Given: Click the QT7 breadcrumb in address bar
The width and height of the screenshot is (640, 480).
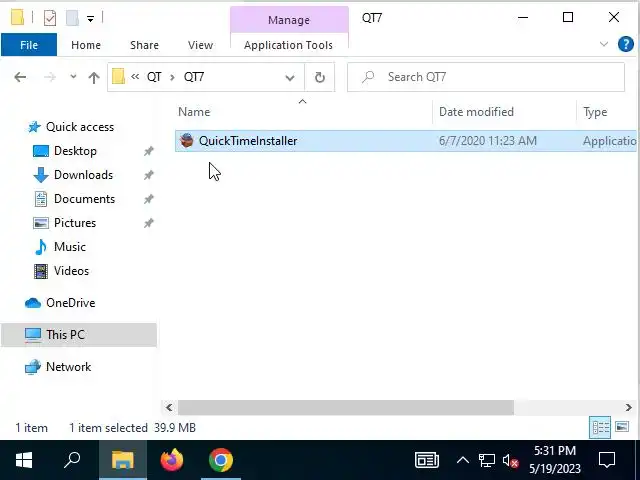Looking at the screenshot, I should click(193, 77).
